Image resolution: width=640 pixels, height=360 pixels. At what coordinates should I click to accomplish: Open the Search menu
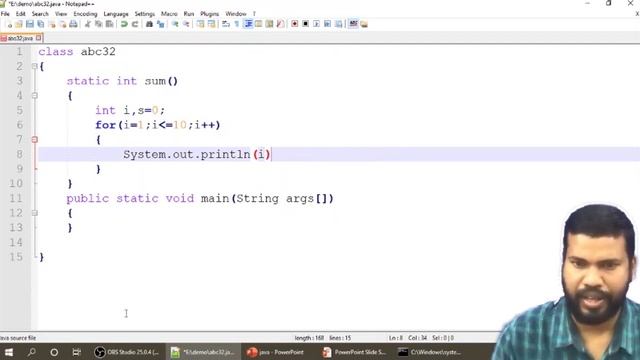(40, 14)
